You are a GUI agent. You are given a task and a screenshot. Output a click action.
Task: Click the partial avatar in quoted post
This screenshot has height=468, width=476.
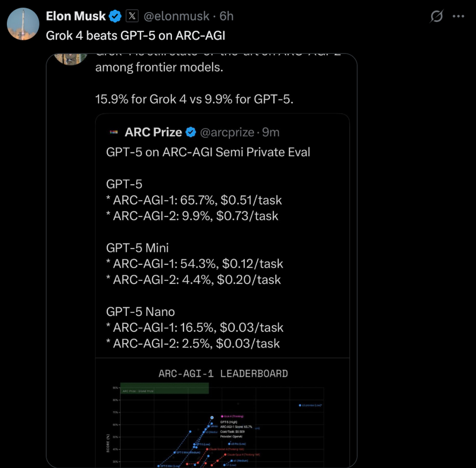70,59
